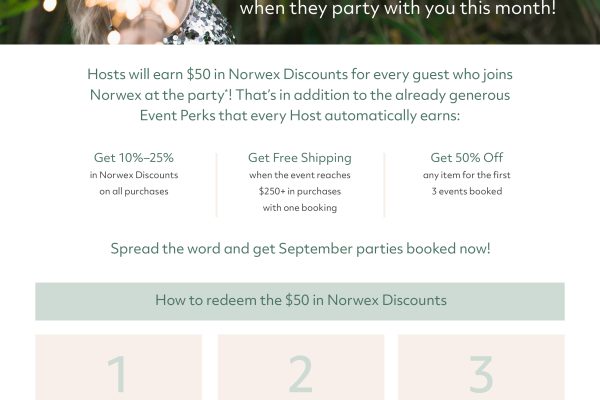This screenshot has width=600, height=400.
Task: Click the divider left of "Get 50% Off"
Action: coord(384,184)
